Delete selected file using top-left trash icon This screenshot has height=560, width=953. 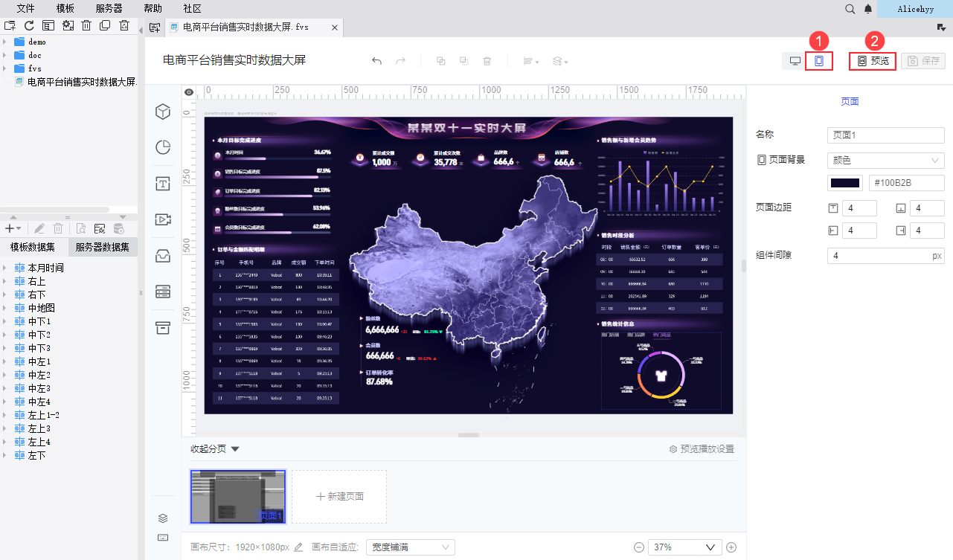point(86,25)
